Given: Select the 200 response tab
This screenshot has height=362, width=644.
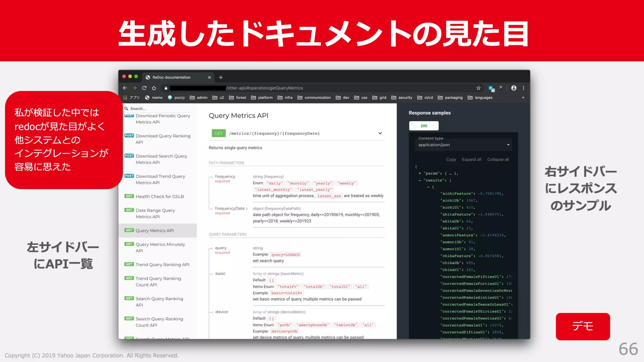Looking at the screenshot, I should click(424, 126).
